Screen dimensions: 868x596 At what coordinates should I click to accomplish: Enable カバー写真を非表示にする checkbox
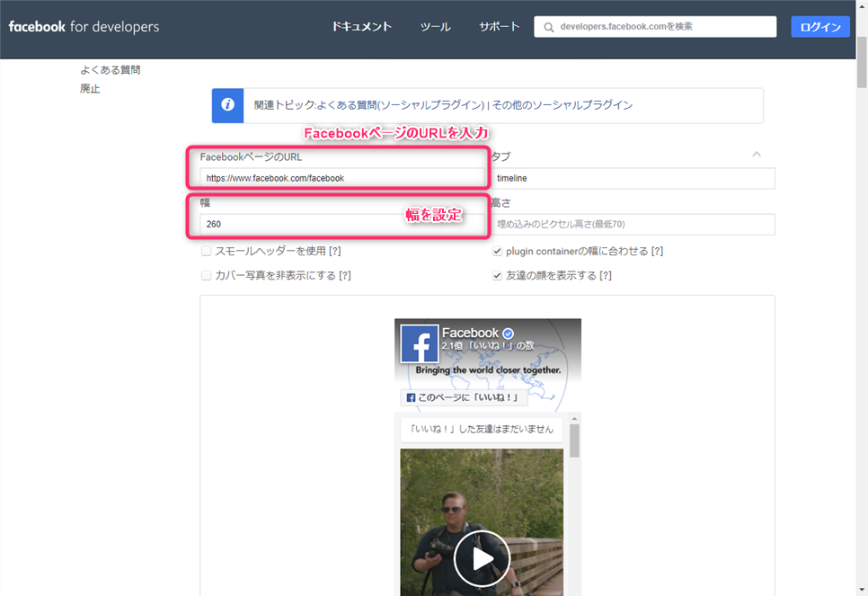[206, 275]
